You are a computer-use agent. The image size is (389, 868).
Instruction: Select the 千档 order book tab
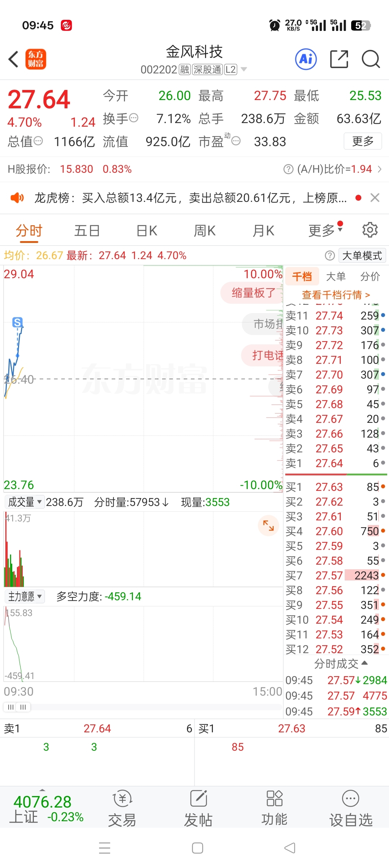pyautogui.click(x=302, y=276)
